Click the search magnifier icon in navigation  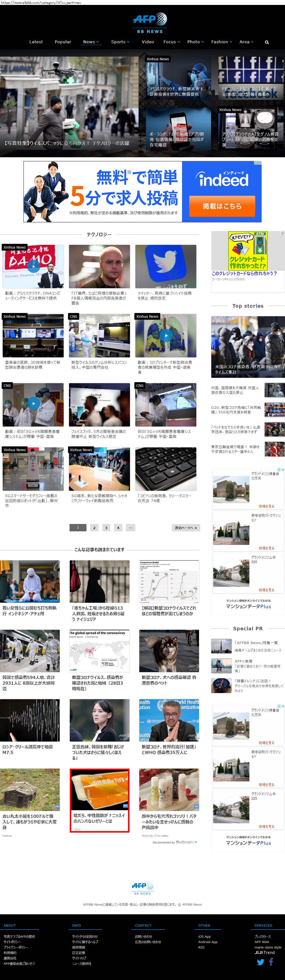[x=267, y=42]
